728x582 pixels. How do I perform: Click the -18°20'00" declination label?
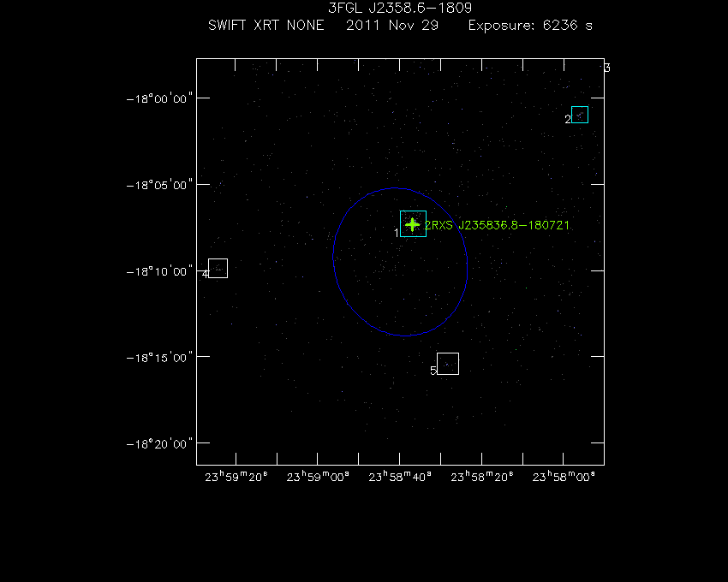[159, 444]
